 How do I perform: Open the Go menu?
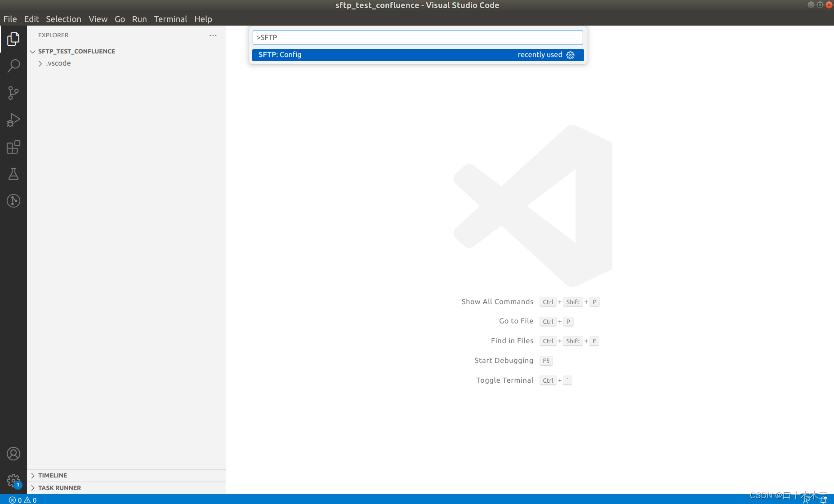click(120, 19)
